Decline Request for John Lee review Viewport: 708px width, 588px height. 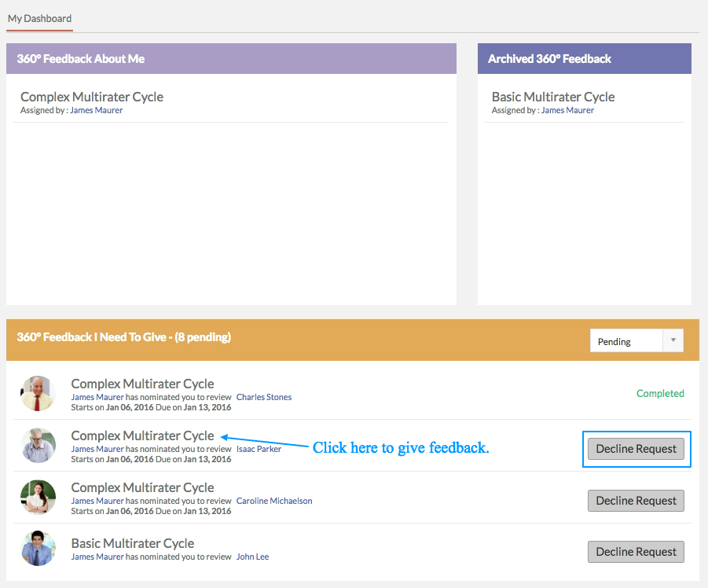click(636, 552)
